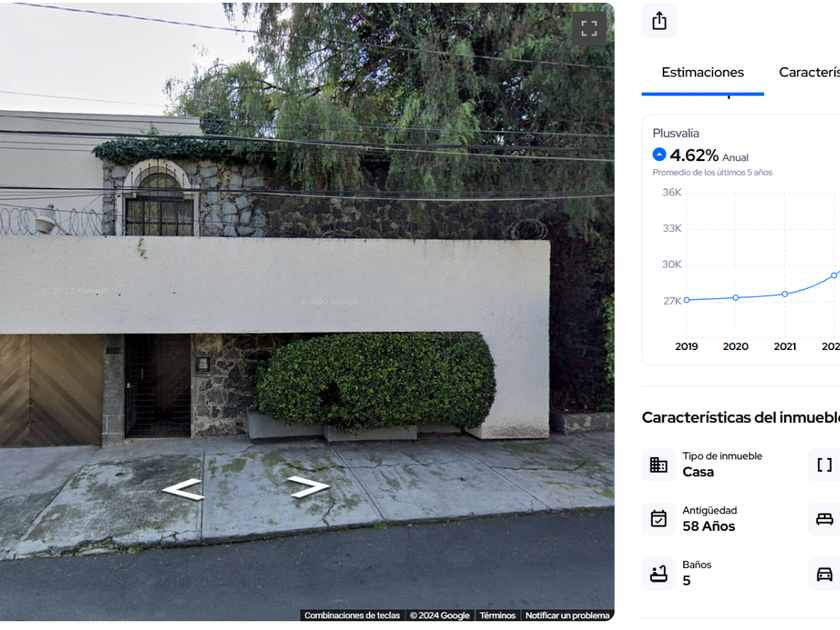Click the blue plusvalía up-arrow indicator
The height and width of the screenshot is (630, 840).
tap(659, 154)
